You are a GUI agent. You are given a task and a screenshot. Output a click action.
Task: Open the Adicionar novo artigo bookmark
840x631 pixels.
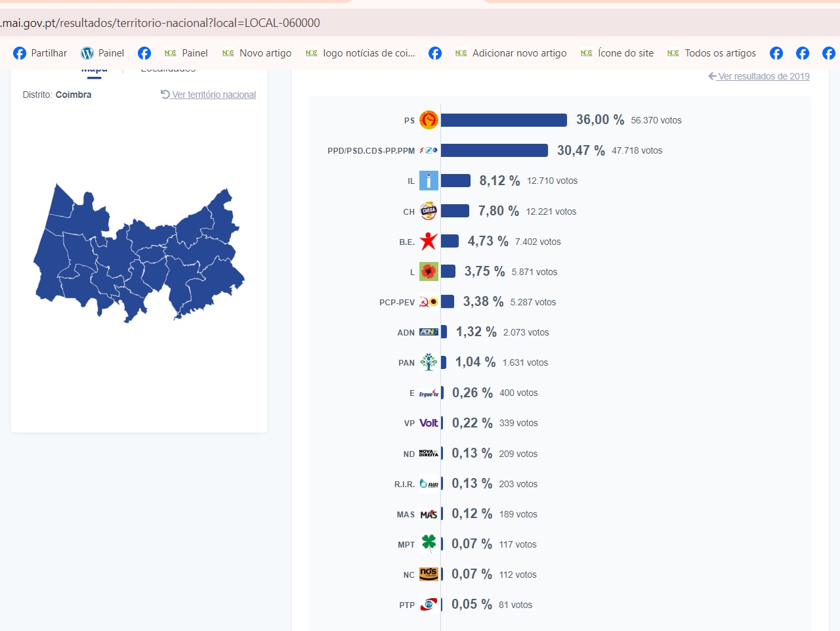point(511,53)
